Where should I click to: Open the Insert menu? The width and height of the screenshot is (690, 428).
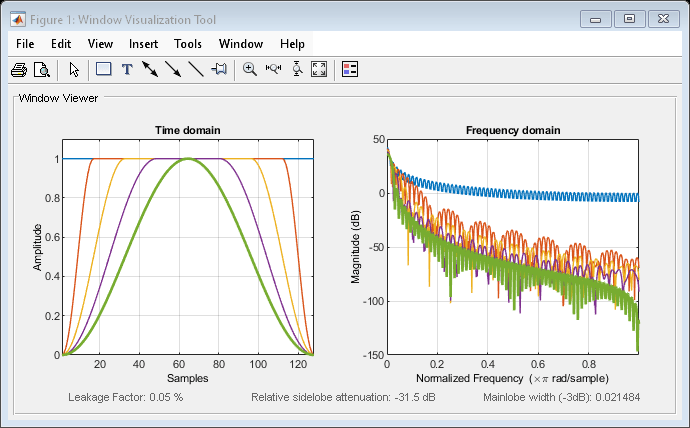[143, 44]
